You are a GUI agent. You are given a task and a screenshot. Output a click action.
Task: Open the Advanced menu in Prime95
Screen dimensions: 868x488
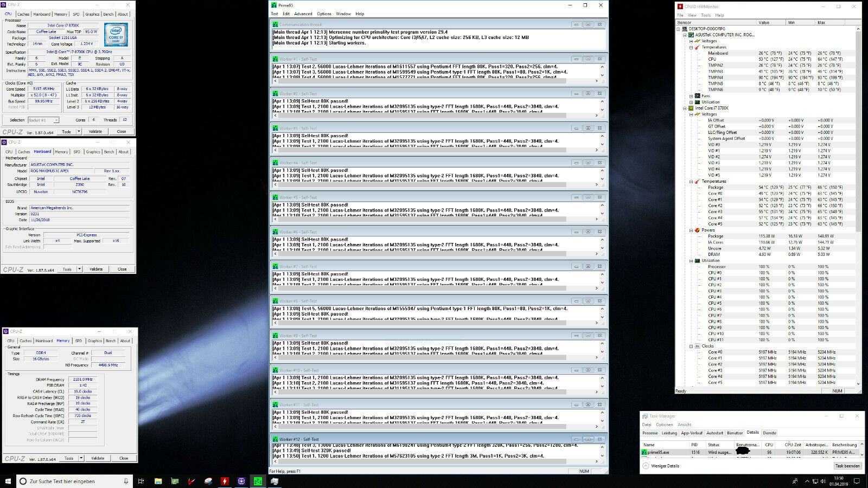coord(303,14)
